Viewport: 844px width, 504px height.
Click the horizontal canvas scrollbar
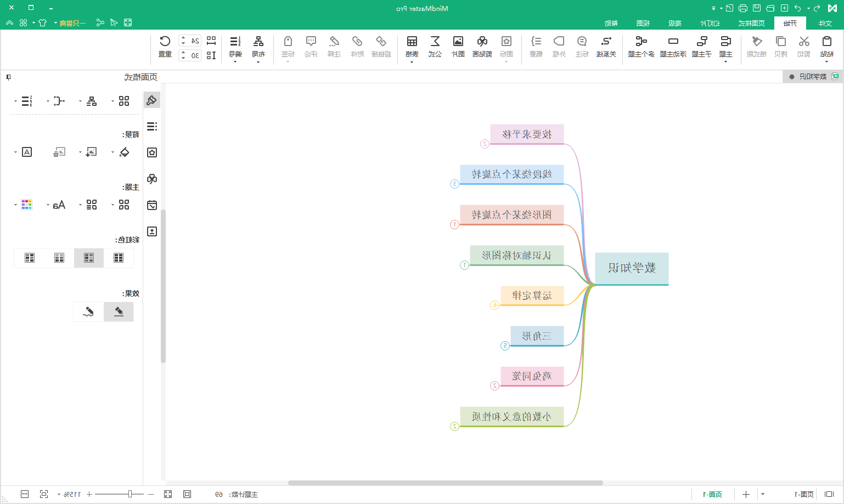click(x=446, y=483)
